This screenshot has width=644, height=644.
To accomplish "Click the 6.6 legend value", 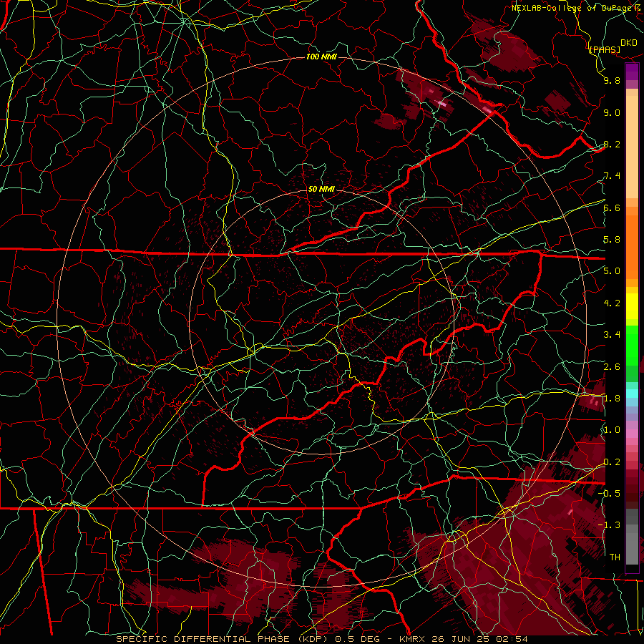I will 612,208.
